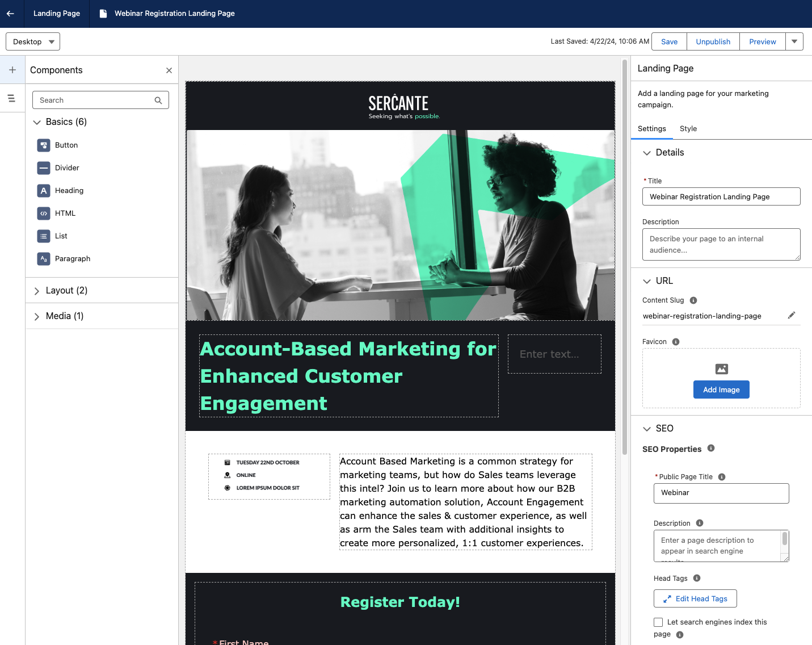Click the Public Page Title info icon
This screenshot has height=645, width=812.
[722, 477]
